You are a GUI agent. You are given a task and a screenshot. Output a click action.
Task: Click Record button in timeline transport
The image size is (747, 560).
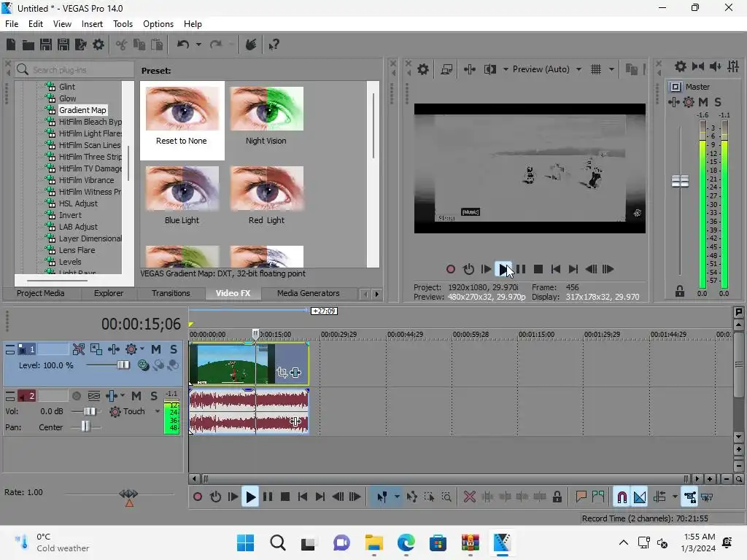tap(198, 497)
